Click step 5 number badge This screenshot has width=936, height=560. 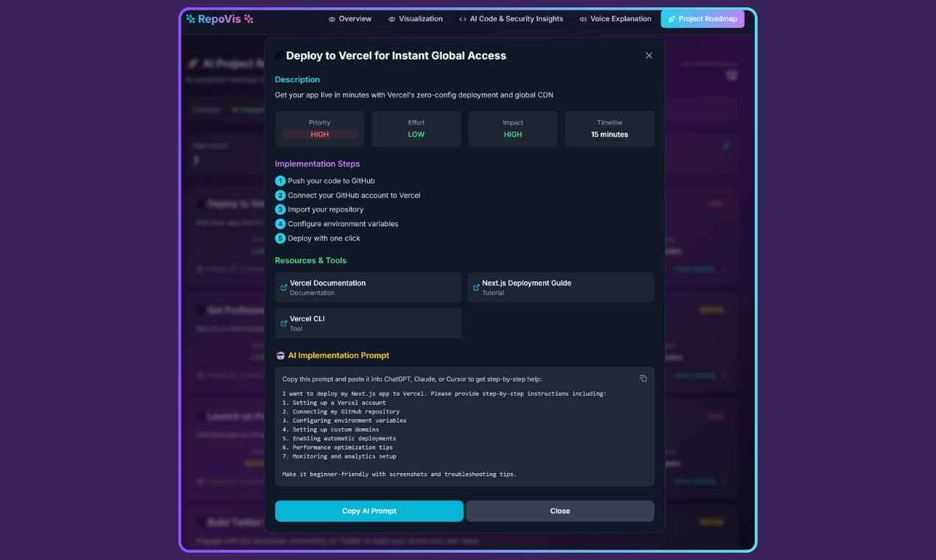[280, 238]
